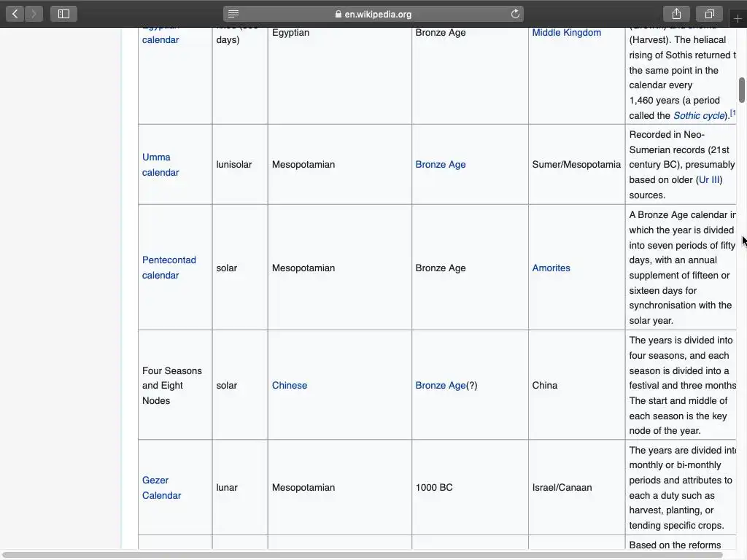
Task: Select 'Bronze Age' text in Egyptian row
Action: click(x=441, y=32)
